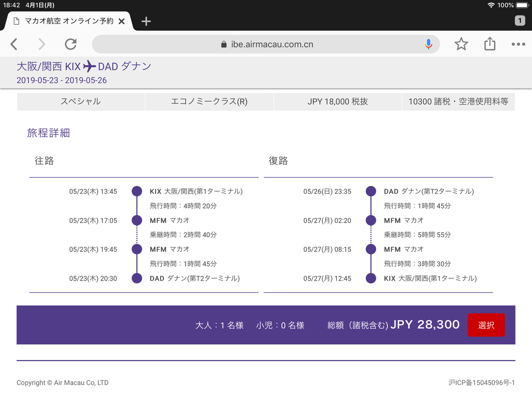Click return arrival 05/27(月) 12:45
The width and height of the screenshot is (532, 399).
click(x=327, y=278)
